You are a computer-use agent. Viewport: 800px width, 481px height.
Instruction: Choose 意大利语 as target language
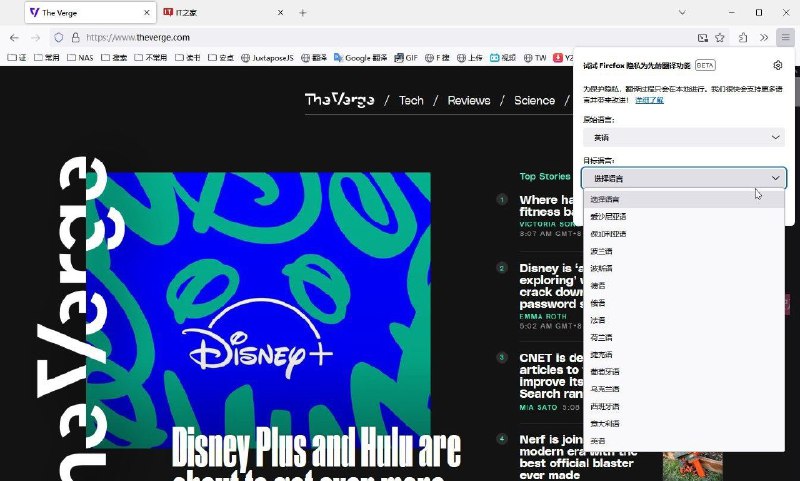coord(683,423)
